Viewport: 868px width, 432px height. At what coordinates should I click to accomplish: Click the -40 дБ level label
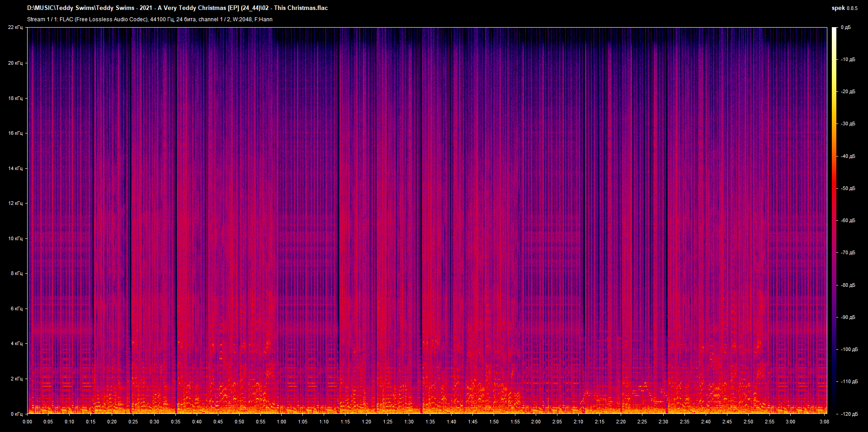coord(847,156)
